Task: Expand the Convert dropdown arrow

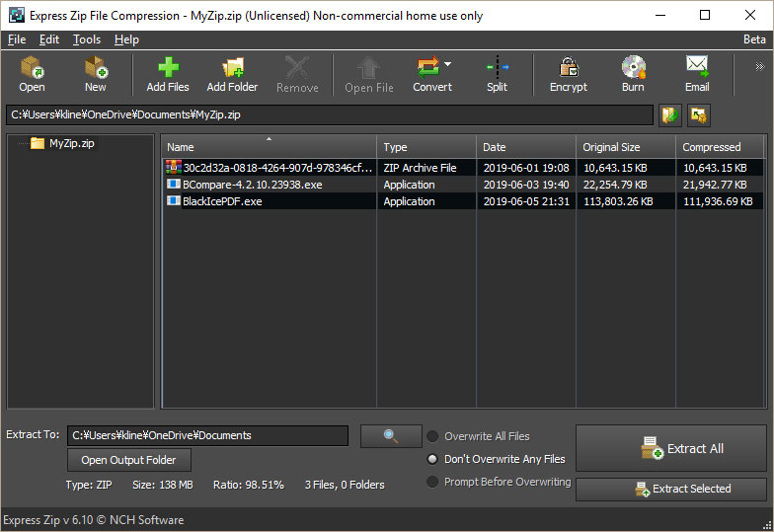Action: click(448, 64)
